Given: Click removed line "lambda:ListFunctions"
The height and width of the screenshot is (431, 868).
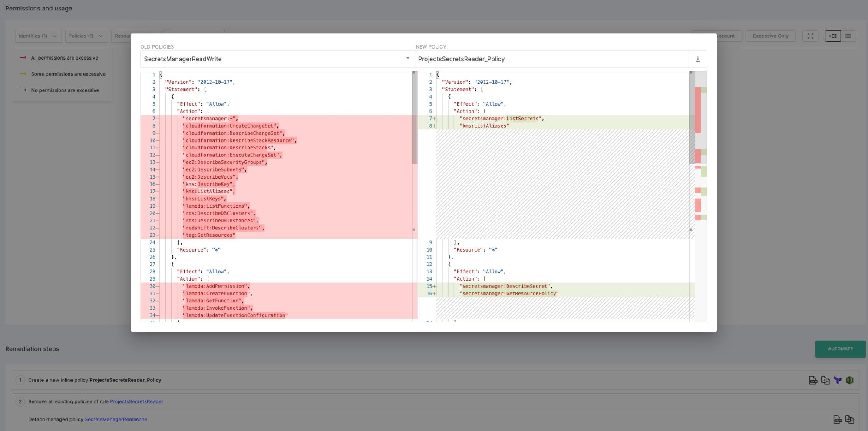Looking at the screenshot, I should (216, 206).
